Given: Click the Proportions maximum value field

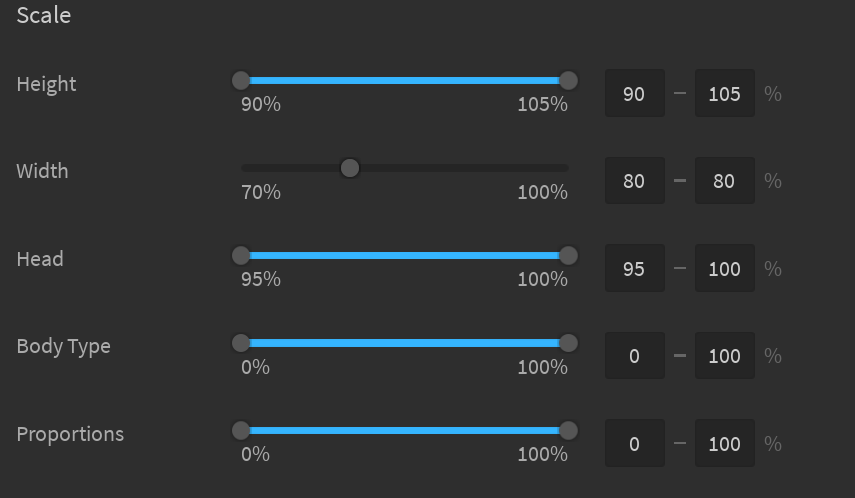Looking at the screenshot, I should (x=724, y=444).
